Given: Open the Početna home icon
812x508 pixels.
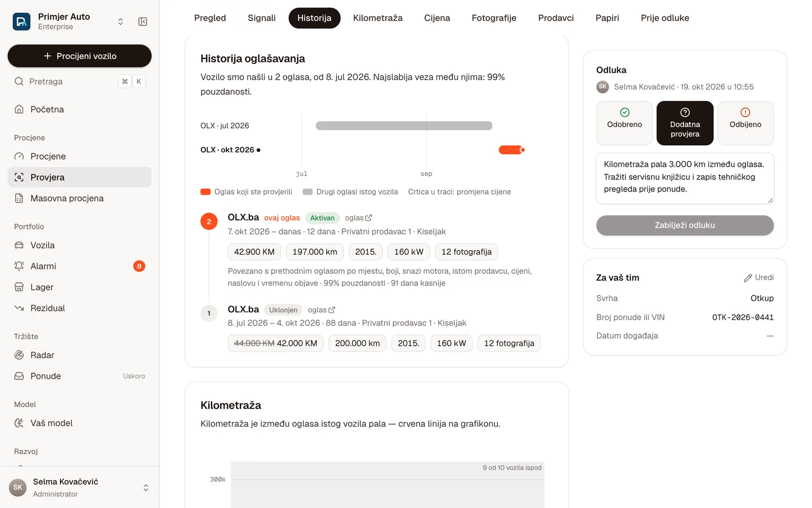Looking at the screenshot, I should pyautogui.click(x=19, y=109).
